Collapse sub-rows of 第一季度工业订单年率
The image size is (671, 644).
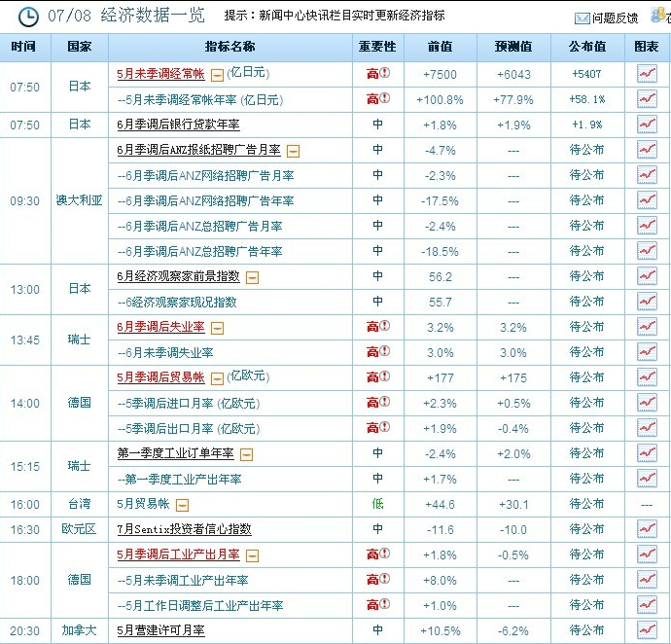(x=246, y=454)
